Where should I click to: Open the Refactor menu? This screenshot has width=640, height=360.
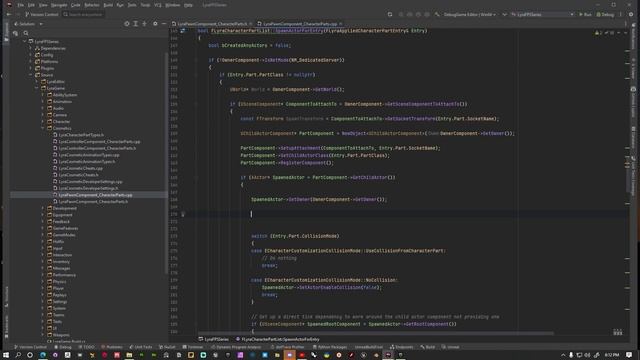pyautogui.click(x=91, y=5)
